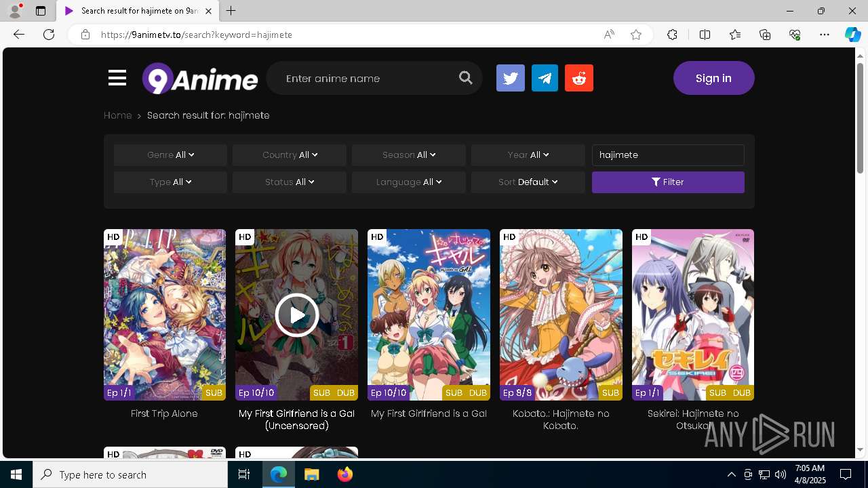Expand the Country filter dropdown
This screenshot has width=868, height=488.
(290, 155)
